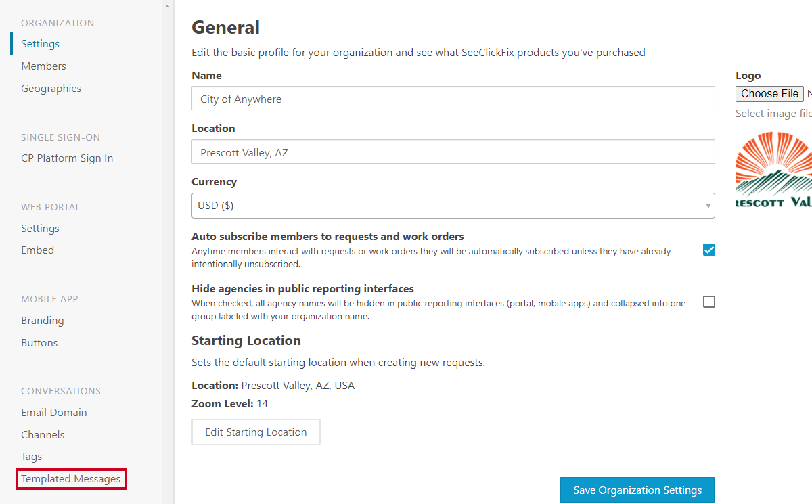
Task: Open Mobile App Branding
Action: (x=42, y=321)
